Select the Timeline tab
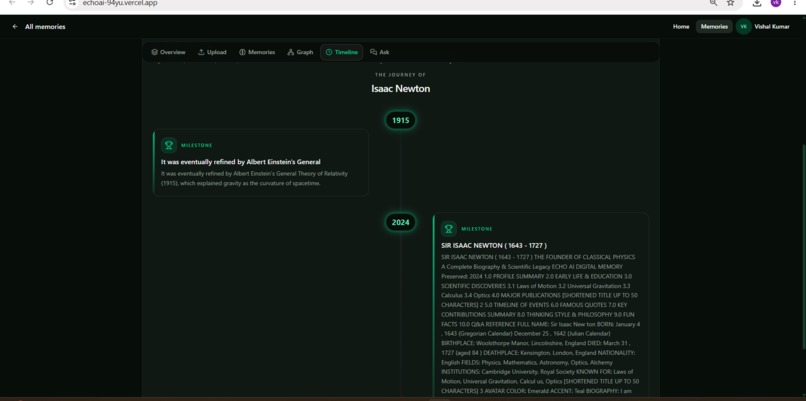The height and width of the screenshot is (401, 806). point(341,52)
